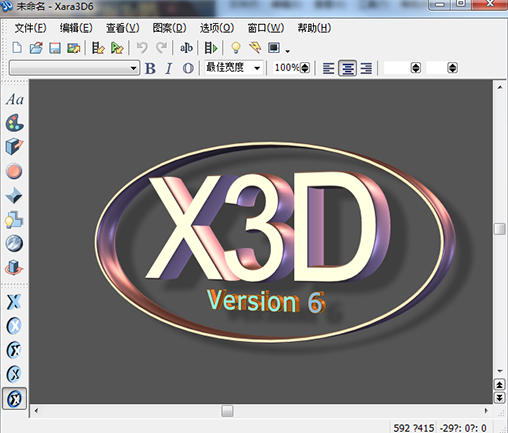
Task: Open the small toolbar options arrow
Action: tap(287, 51)
